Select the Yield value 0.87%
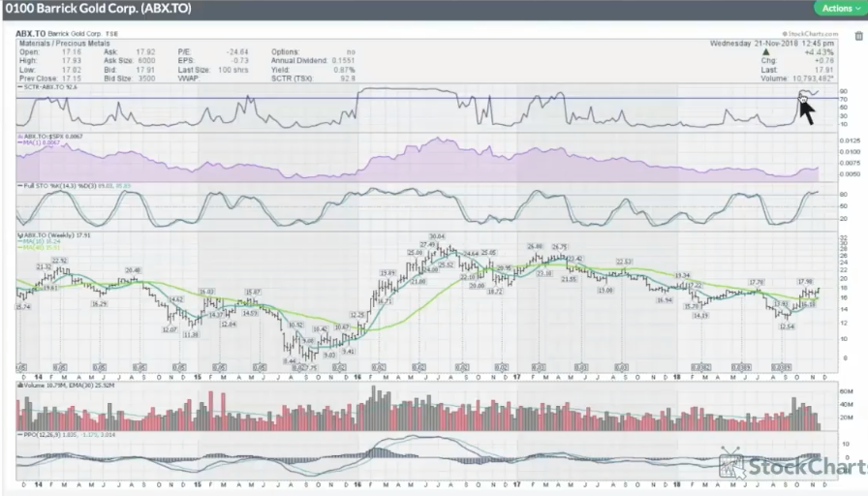 pos(344,70)
